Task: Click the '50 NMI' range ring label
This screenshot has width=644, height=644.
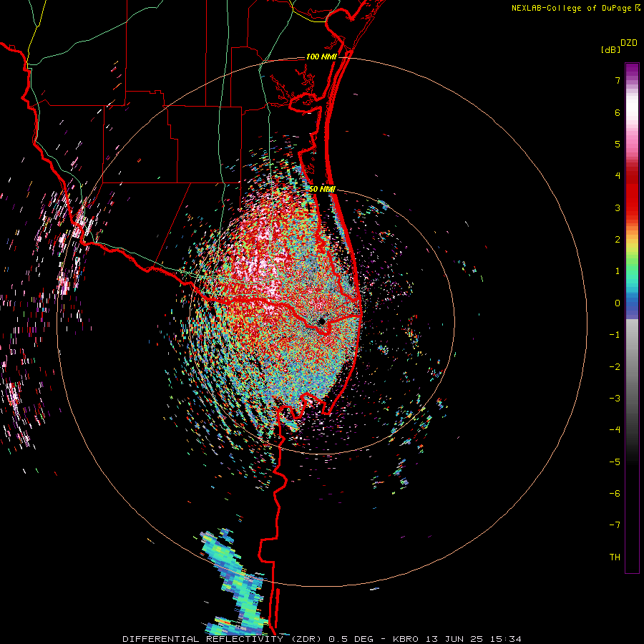Action: pyautogui.click(x=323, y=189)
